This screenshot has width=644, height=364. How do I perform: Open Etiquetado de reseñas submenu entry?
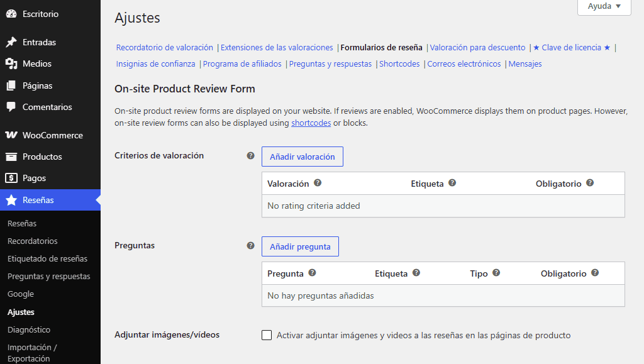click(47, 258)
